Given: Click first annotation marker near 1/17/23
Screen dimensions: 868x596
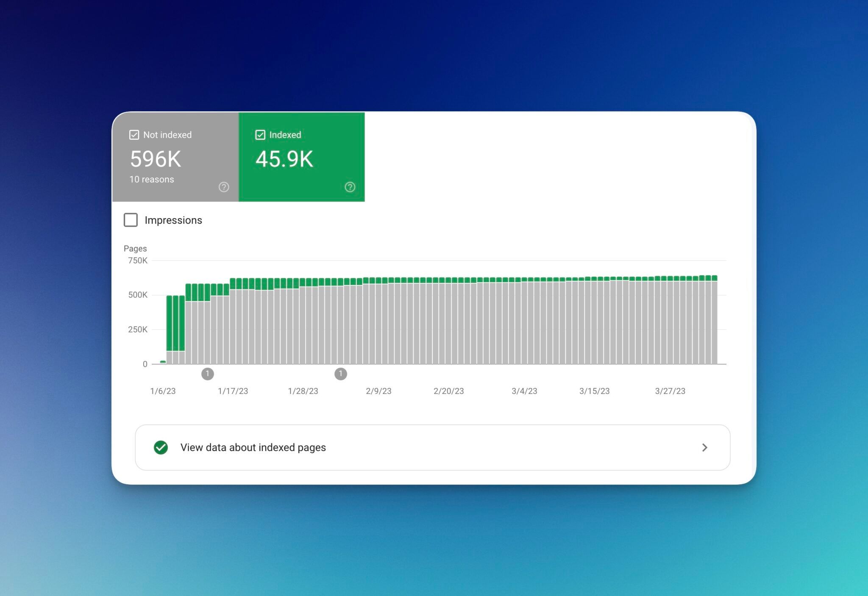Looking at the screenshot, I should click(x=207, y=374).
